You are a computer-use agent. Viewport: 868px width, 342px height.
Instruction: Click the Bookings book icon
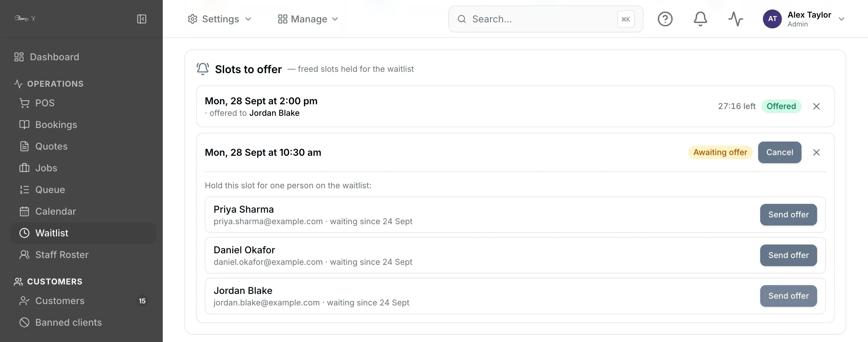(24, 125)
